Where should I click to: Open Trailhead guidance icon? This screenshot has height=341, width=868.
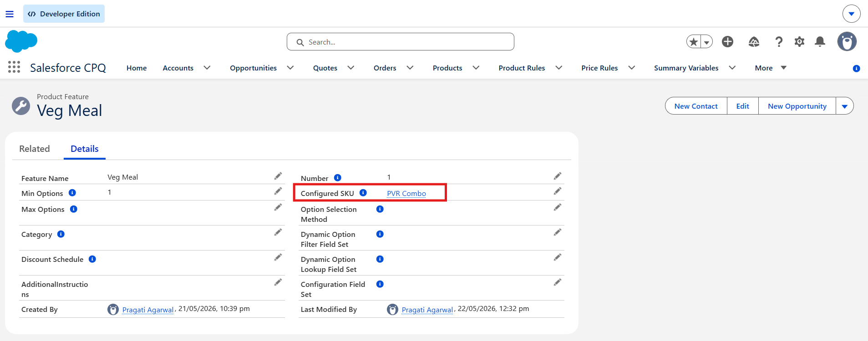754,42
